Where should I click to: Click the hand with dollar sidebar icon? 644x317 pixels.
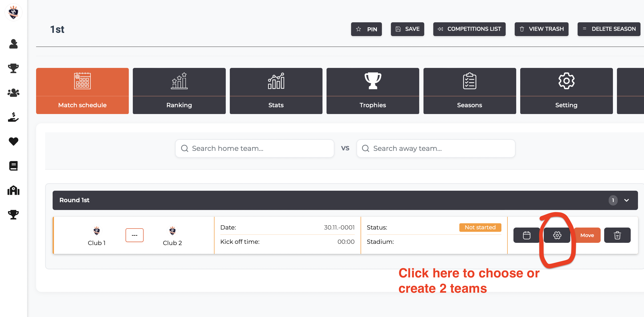tap(13, 117)
